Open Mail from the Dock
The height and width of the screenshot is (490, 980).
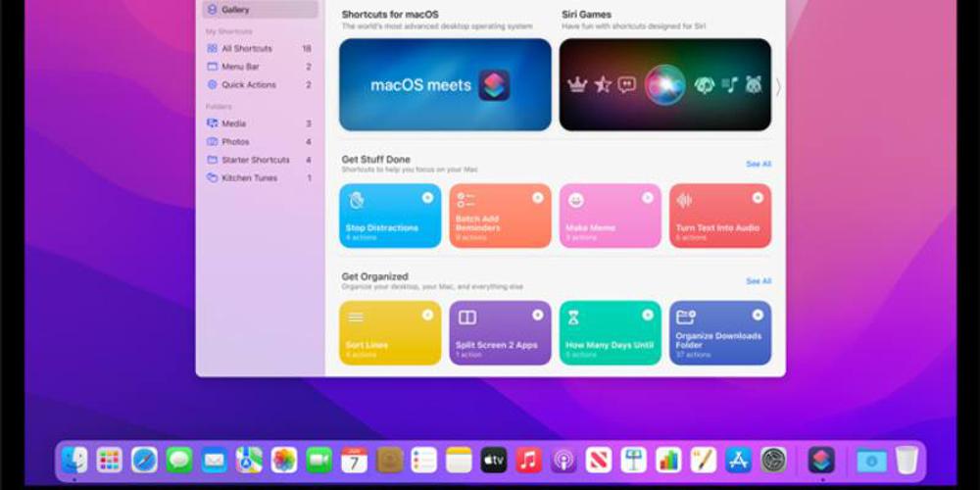point(215,460)
